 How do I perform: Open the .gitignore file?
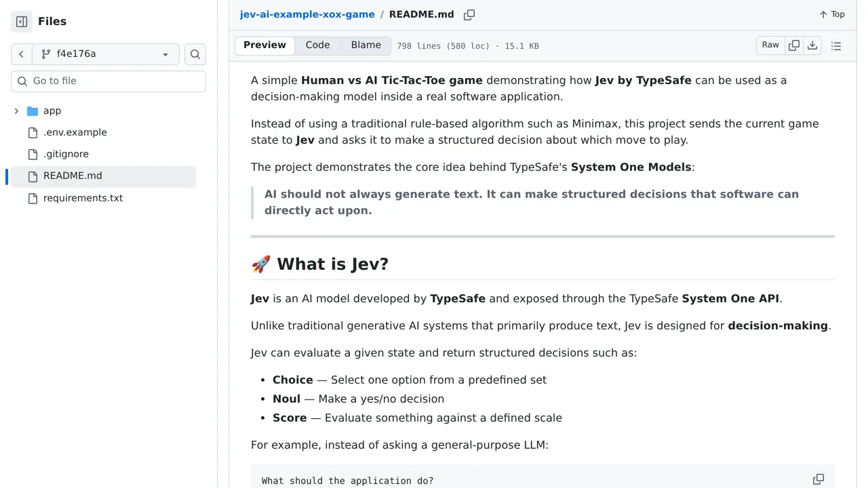tap(66, 154)
